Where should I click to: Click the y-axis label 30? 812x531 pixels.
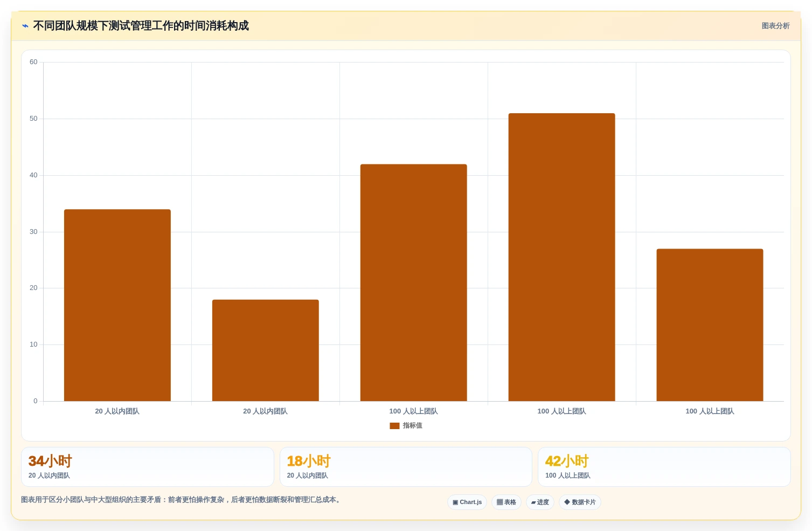pyautogui.click(x=33, y=232)
